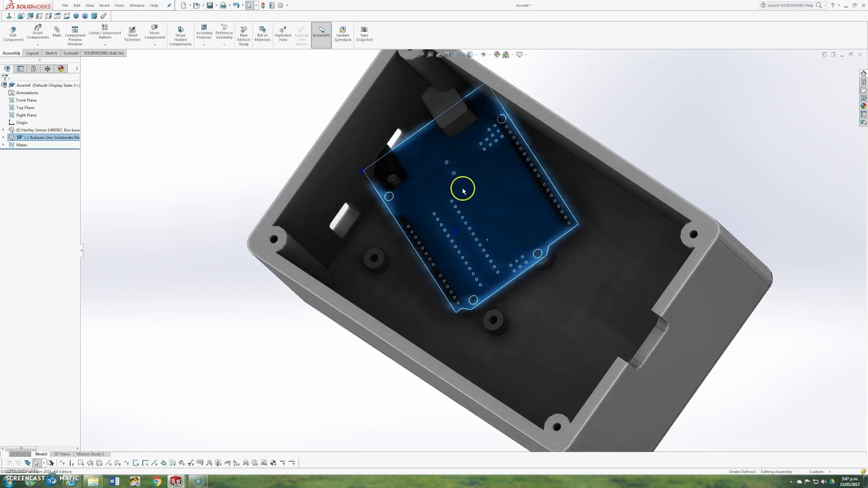The height and width of the screenshot is (488, 868).
Task: Click SolidWorks 2016 taskbar icon
Action: pos(176,481)
